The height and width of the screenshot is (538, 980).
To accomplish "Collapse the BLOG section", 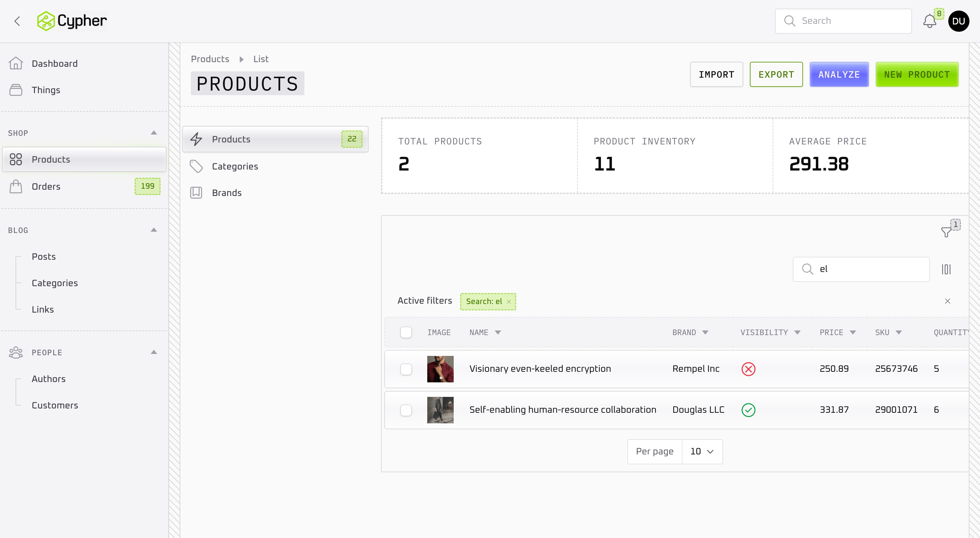I will (154, 230).
